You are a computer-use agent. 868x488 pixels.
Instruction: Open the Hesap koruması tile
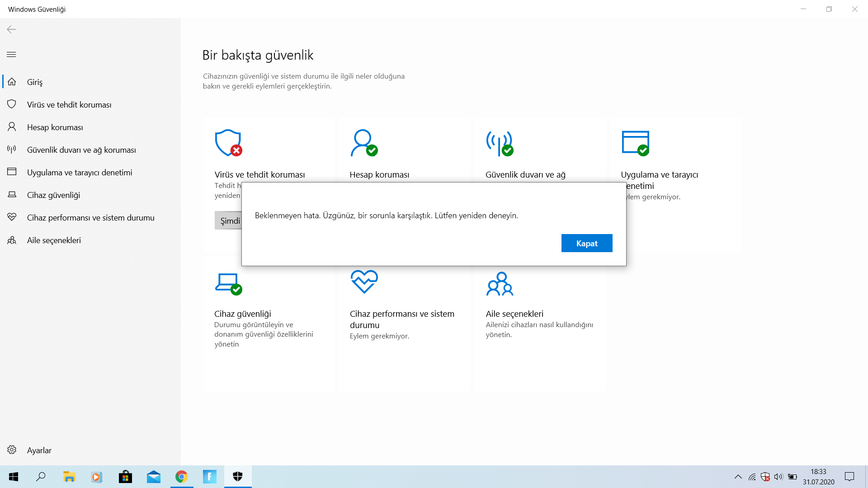(x=379, y=174)
